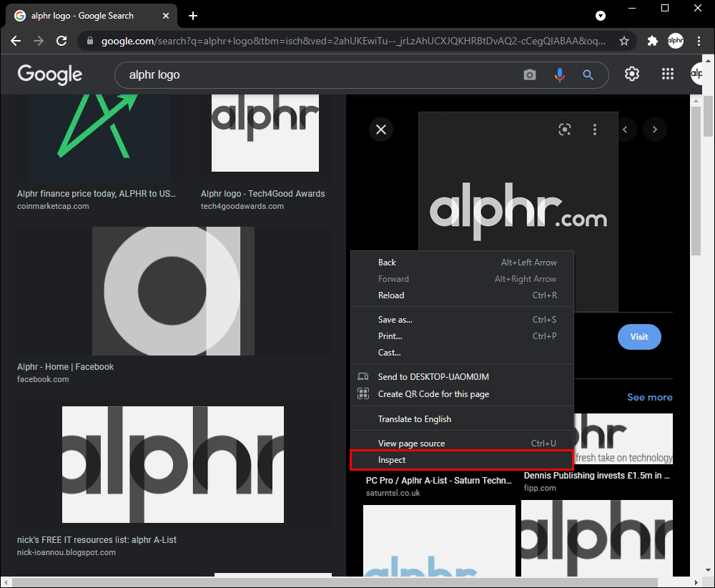Viewport: 715px width, 588px height.
Task: Click the Tech4Good alphr logo thumbnail
Action: (265, 133)
